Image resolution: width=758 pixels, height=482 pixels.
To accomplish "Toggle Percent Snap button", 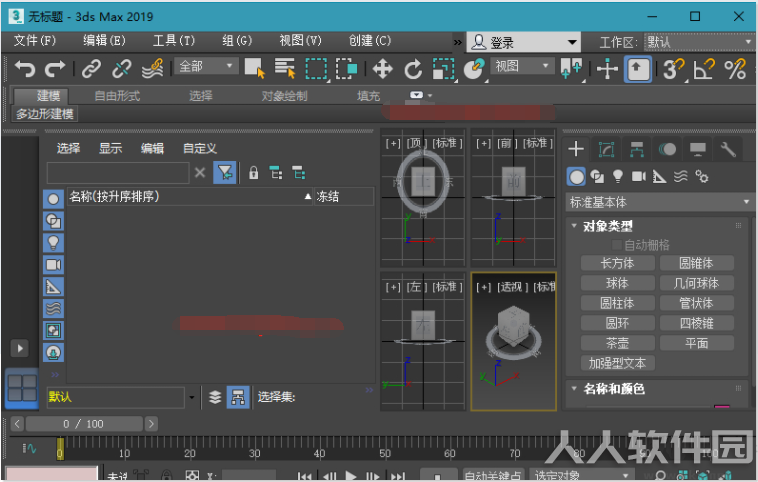I will click(x=735, y=69).
